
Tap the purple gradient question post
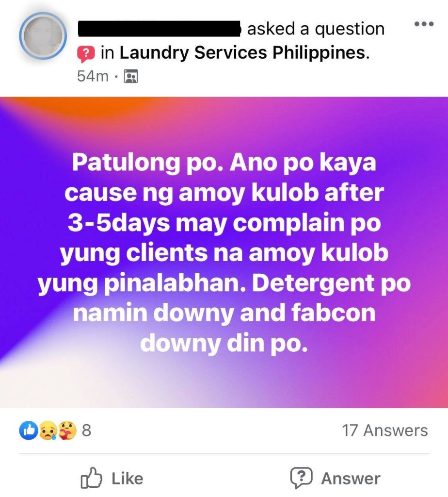click(x=224, y=252)
